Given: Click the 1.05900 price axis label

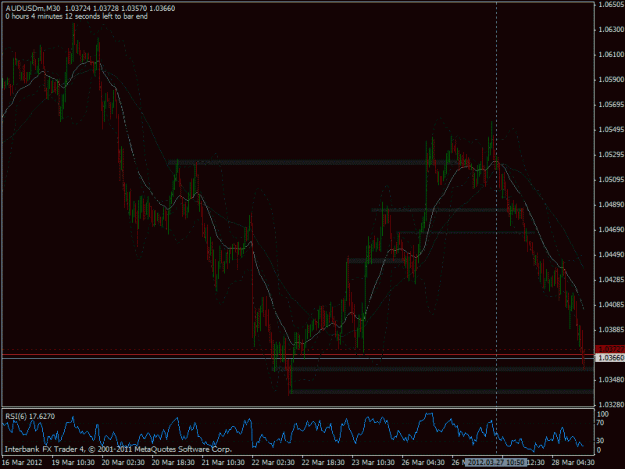Looking at the screenshot, I should coord(611,80).
